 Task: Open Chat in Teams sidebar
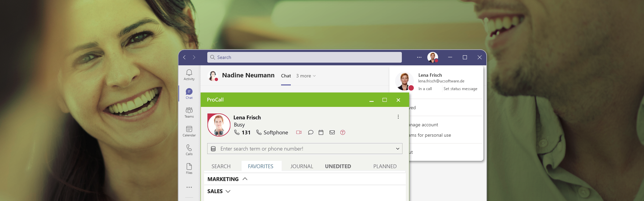coord(189,93)
